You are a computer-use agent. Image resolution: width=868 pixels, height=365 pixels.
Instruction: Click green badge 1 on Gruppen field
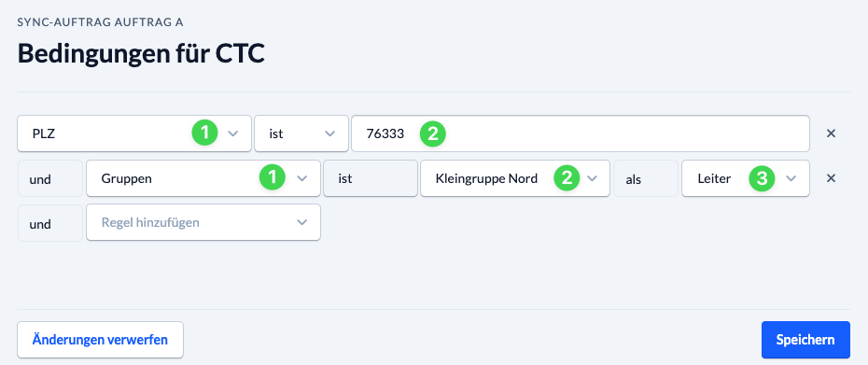[273, 178]
